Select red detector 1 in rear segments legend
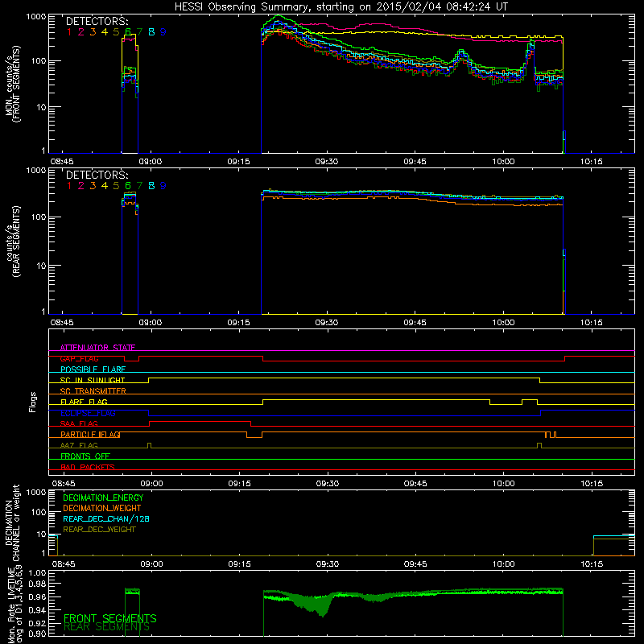Image resolution: width=644 pixels, height=644 pixels. [69, 186]
